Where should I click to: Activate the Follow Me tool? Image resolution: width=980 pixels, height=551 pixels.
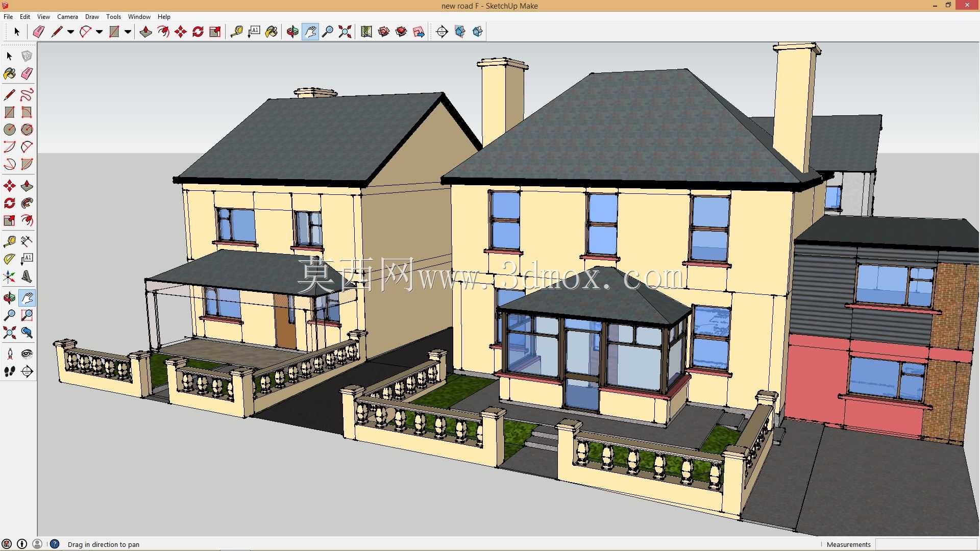[27, 203]
